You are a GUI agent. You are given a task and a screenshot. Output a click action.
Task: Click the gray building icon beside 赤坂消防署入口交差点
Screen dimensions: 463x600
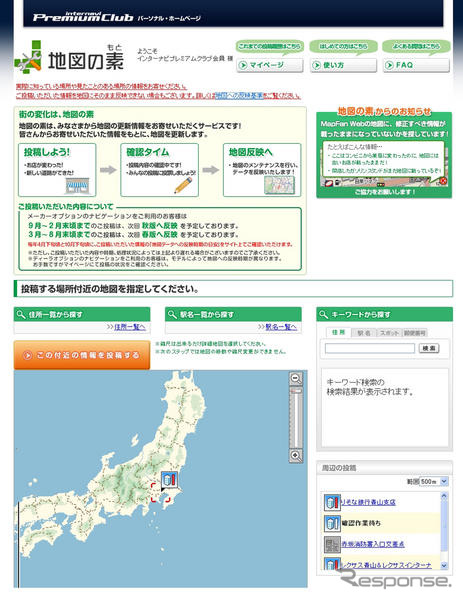tap(332, 544)
